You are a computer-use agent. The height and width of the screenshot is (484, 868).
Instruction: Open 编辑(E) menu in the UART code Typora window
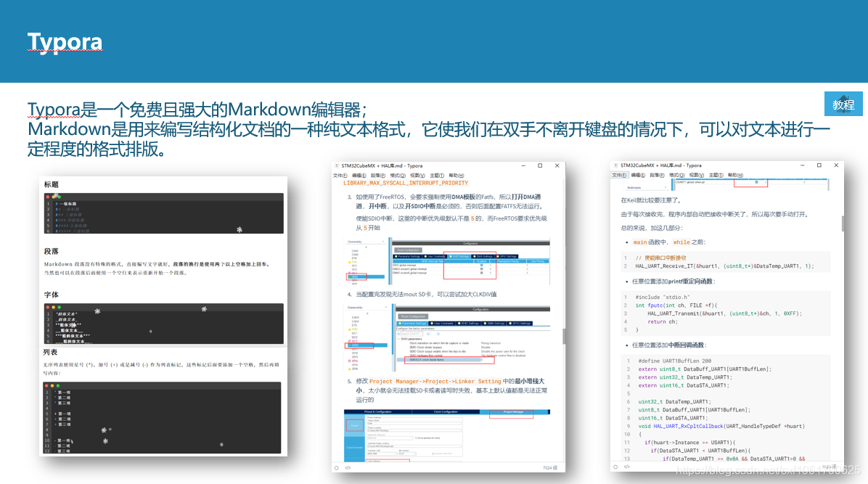[638, 175]
